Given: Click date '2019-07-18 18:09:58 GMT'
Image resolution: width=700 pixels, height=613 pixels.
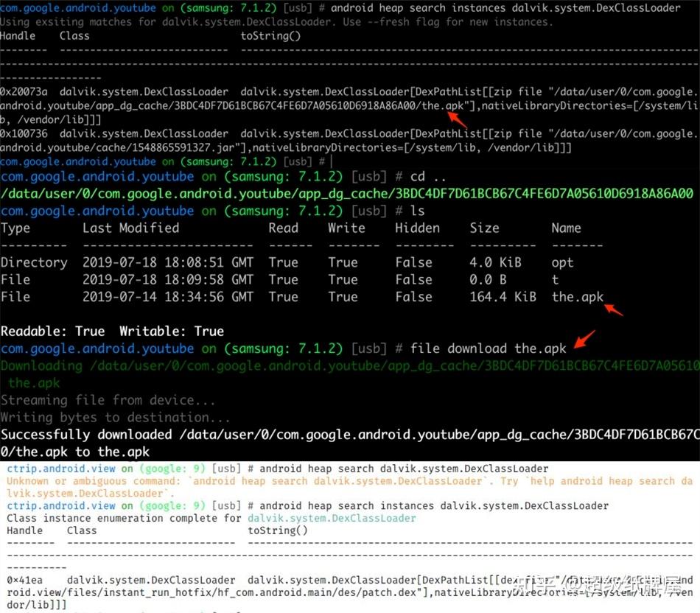Looking at the screenshot, I should [168, 279].
